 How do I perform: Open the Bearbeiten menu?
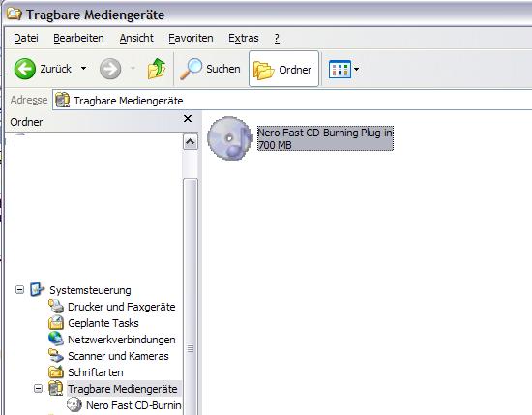coord(78,38)
